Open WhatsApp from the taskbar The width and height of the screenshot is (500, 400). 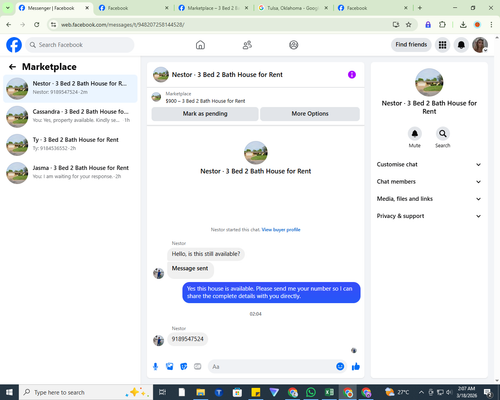[311, 392]
